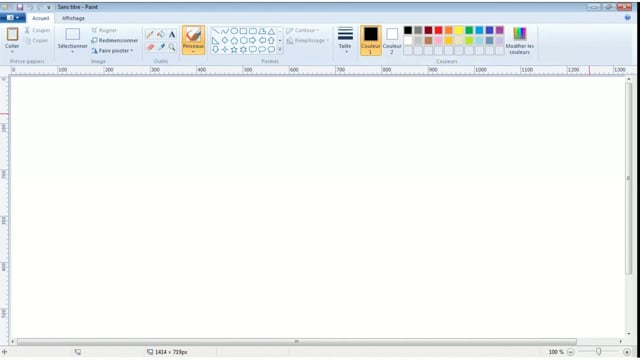Choose the five-point star shape

pos(234,50)
